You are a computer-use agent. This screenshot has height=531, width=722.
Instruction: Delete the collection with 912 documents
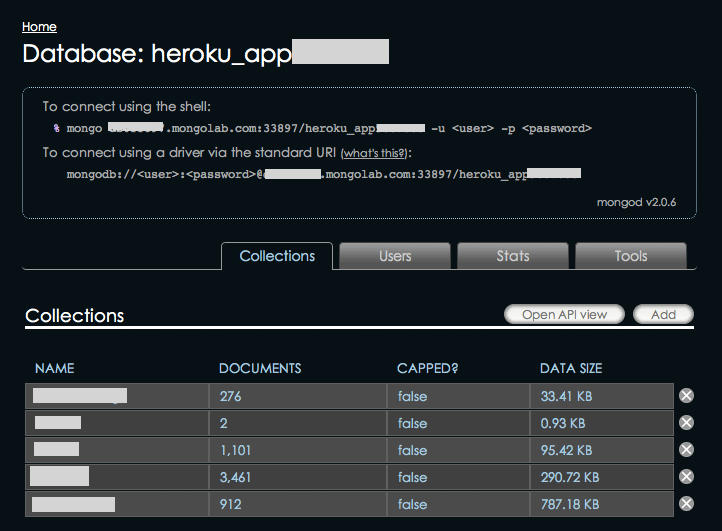(x=686, y=504)
